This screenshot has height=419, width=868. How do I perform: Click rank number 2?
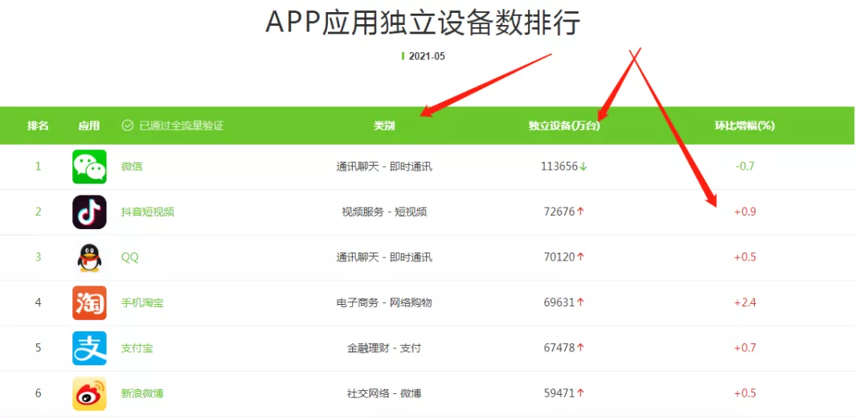coord(39,212)
